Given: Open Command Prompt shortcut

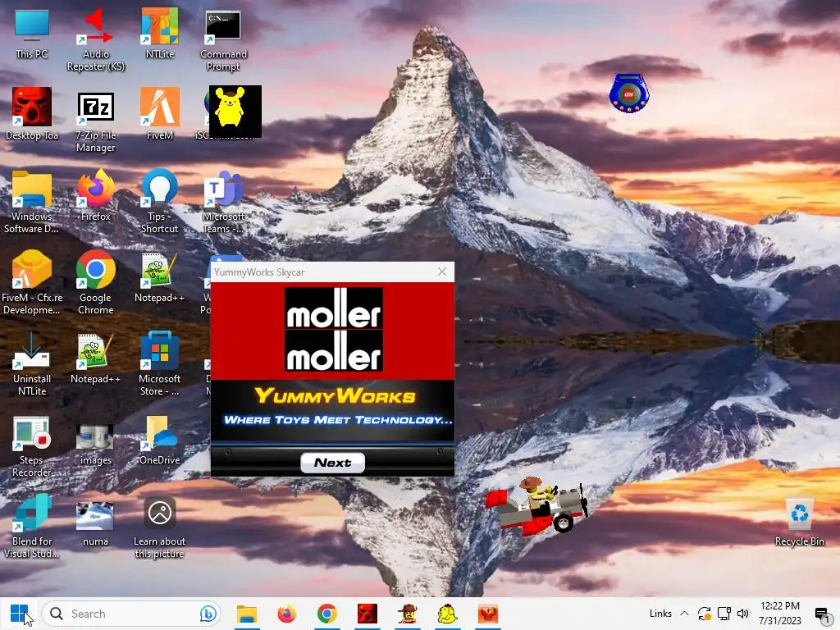Looking at the screenshot, I should pos(223,39).
